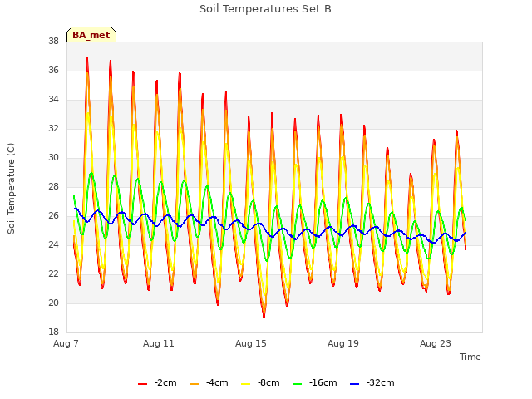Click the yellow -8cm legend swatch
532x399 pixels.
pyautogui.click(x=246, y=384)
